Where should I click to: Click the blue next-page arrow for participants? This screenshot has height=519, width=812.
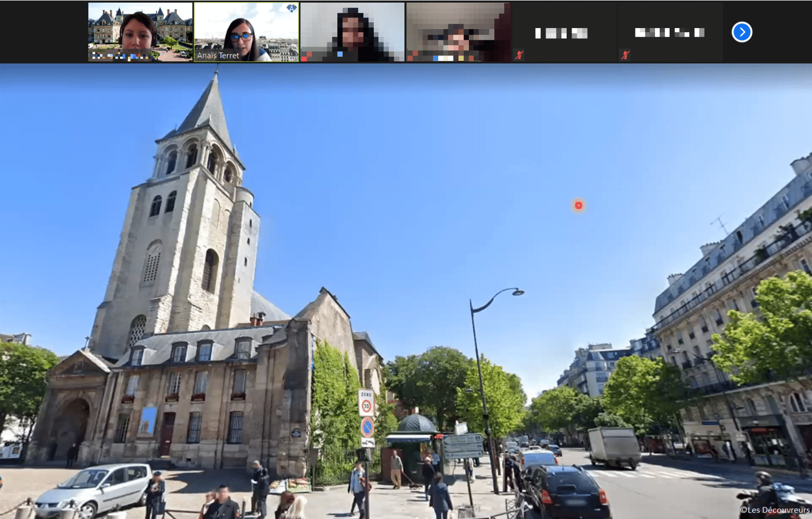click(742, 32)
